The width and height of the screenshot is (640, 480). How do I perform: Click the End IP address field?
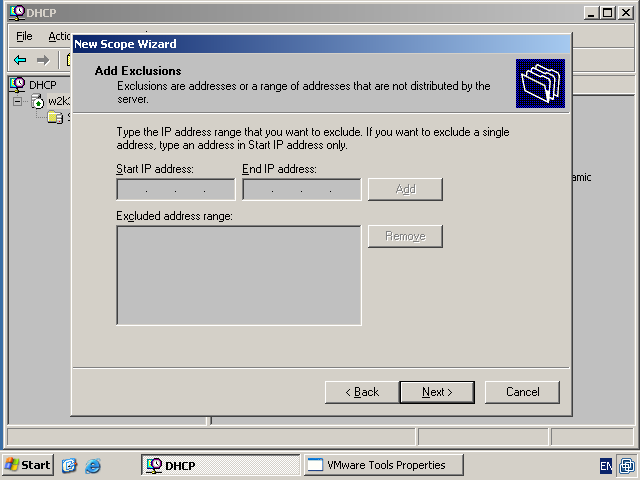pyautogui.click(x=301, y=189)
